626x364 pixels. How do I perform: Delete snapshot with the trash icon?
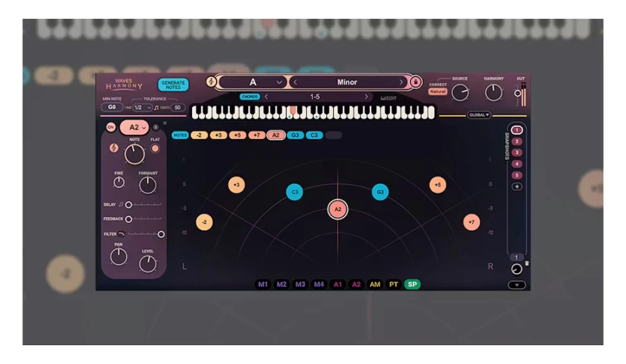point(527,263)
